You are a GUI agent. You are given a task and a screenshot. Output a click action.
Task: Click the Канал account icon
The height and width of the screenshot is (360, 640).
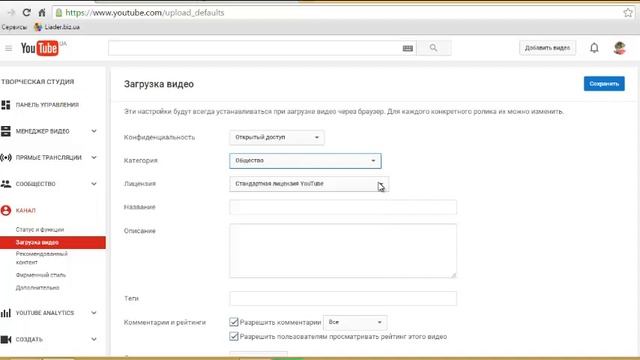6,210
